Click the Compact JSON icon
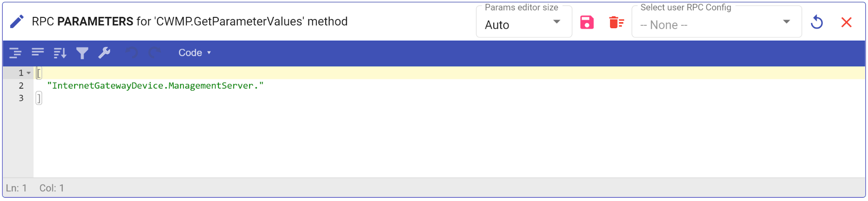The width and height of the screenshot is (868, 201). (38, 53)
